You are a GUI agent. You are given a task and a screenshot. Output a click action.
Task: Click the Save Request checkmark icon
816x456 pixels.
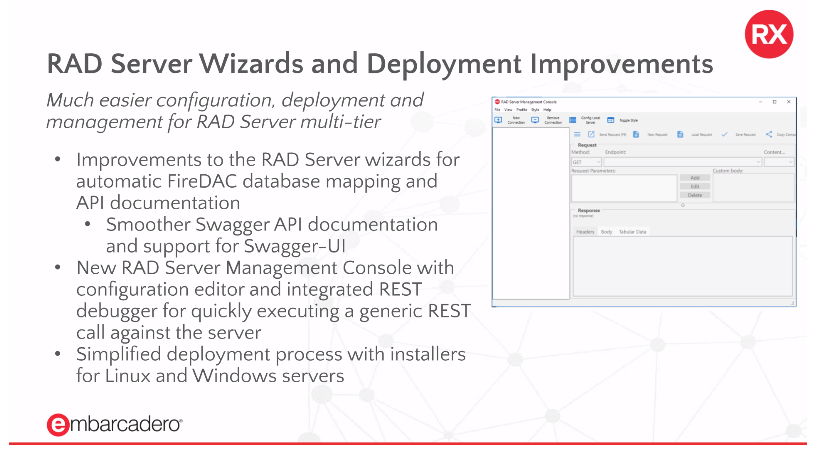point(724,134)
